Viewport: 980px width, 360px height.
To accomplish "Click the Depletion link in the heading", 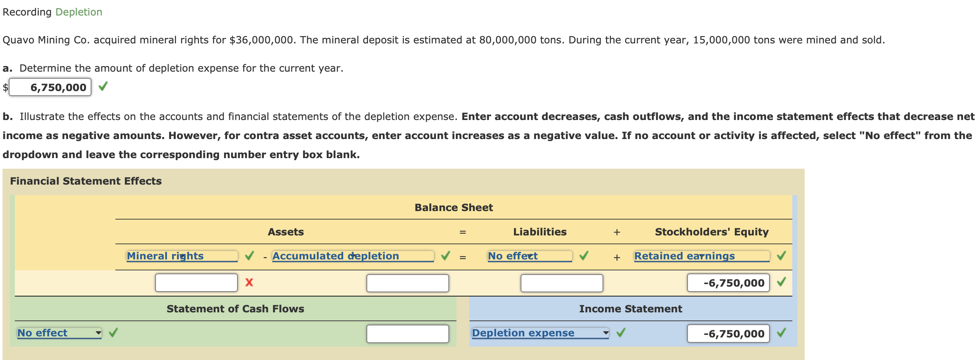I will tap(79, 12).
